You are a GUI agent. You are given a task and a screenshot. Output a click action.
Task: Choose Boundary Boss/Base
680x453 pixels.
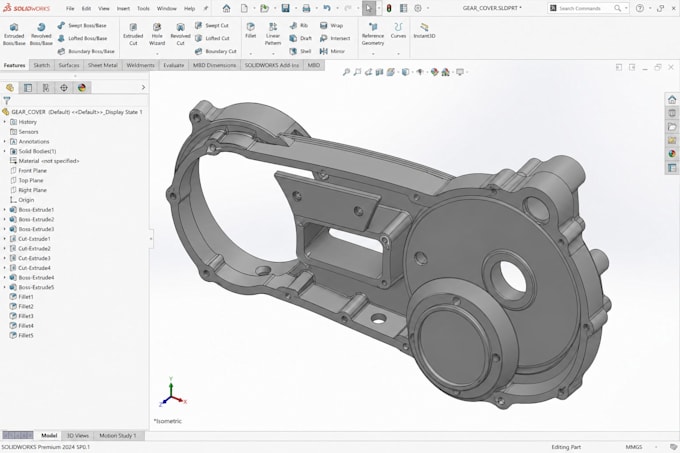[x=86, y=51]
